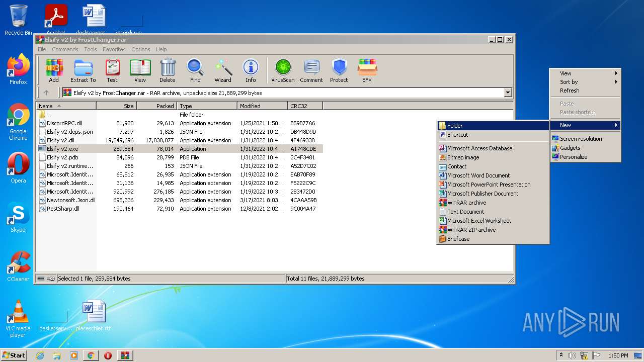This screenshot has width=644, height=362.
Task: Open the File menu
Action: click(x=42, y=49)
